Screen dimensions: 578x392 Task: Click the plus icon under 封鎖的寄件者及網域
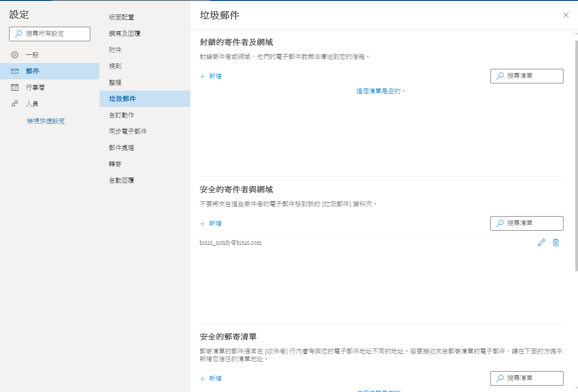tap(203, 77)
